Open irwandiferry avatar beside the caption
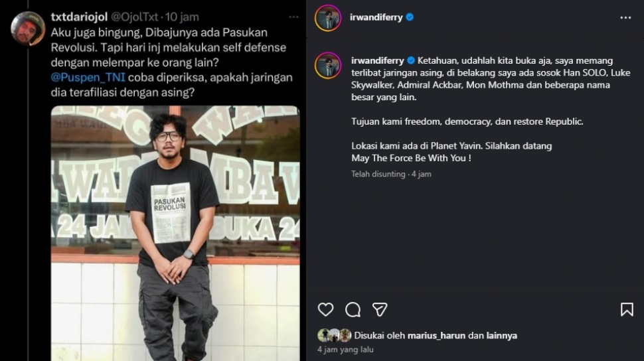This screenshot has height=361, width=644. pos(328,65)
